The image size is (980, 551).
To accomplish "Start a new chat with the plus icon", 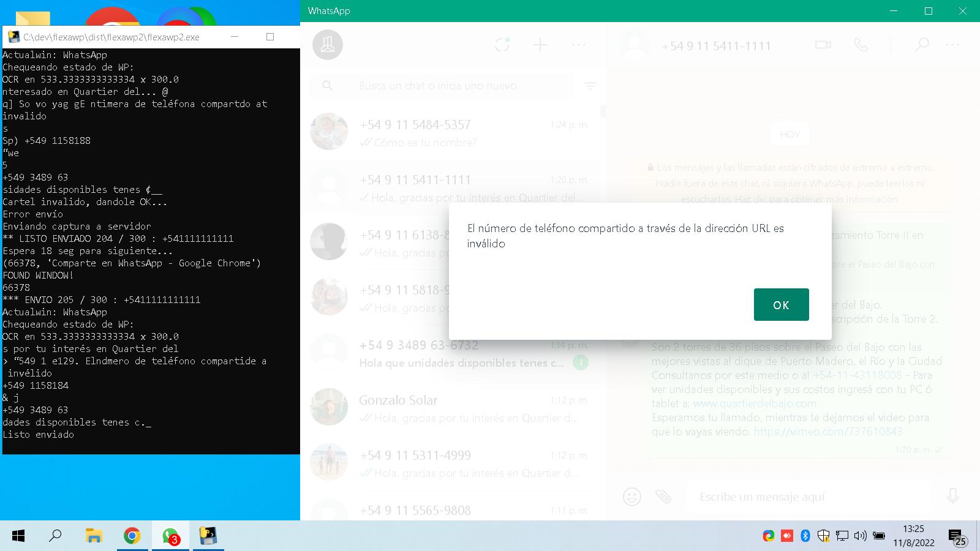I will [x=540, y=45].
